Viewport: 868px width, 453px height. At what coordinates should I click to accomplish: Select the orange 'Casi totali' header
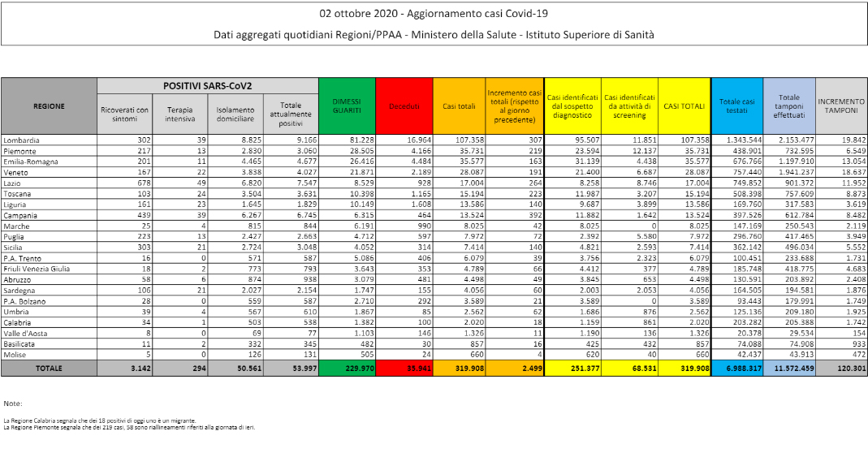point(459,106)
